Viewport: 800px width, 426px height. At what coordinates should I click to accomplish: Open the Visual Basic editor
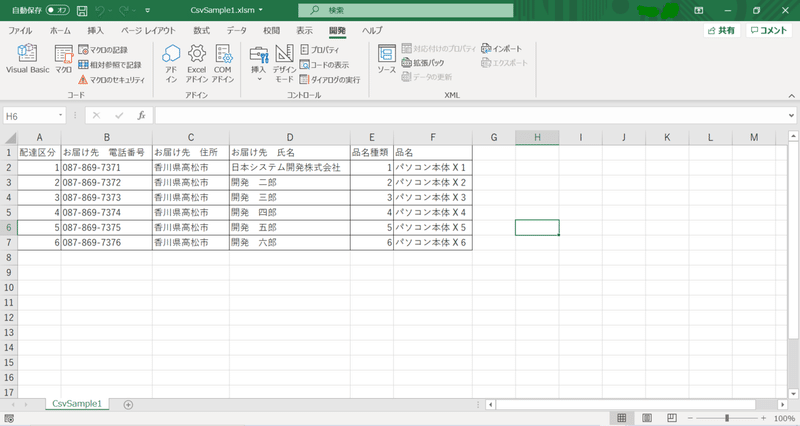(28, 59)
